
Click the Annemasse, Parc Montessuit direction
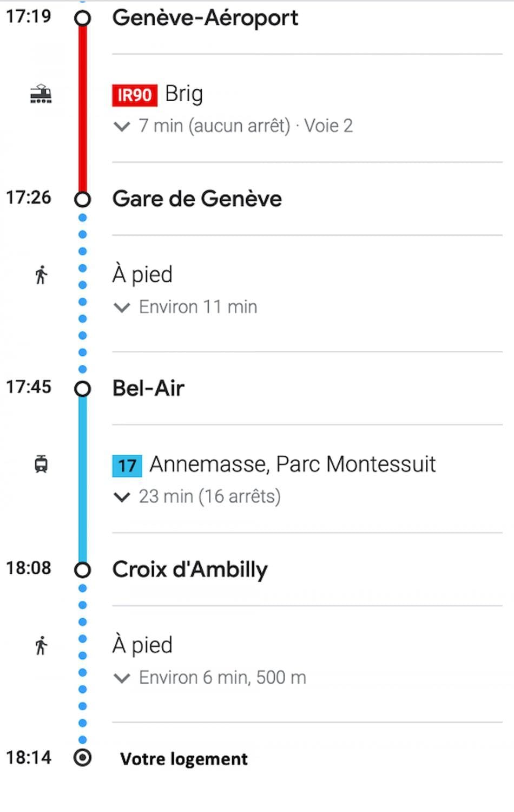(293, 464)
